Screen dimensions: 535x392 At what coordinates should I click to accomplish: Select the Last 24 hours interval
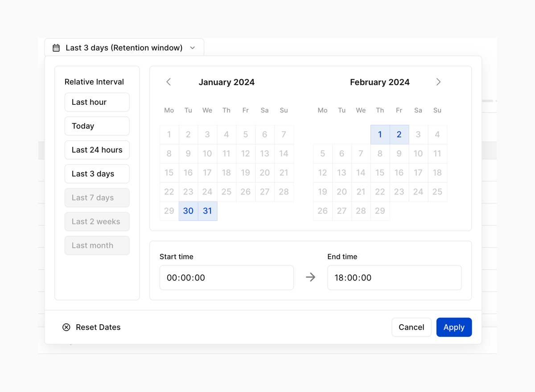point(97,150)
